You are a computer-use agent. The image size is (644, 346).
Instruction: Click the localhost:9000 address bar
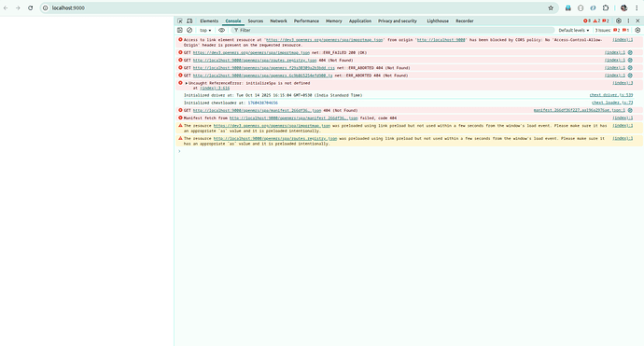click(x=299, y=7)
